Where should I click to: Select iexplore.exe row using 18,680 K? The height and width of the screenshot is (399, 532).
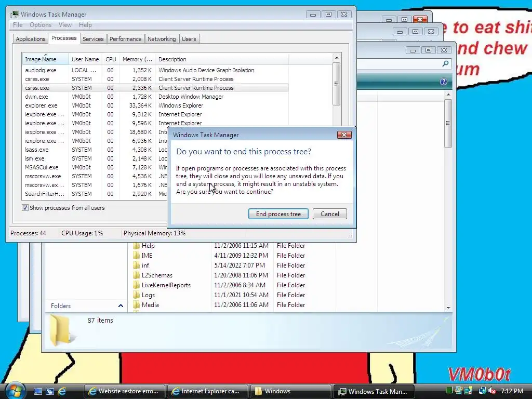95,132
